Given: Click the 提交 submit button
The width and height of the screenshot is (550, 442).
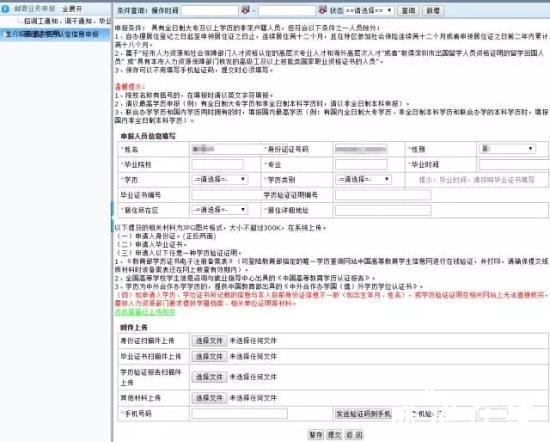Looking at the screenshot, I should click(334, 435).
